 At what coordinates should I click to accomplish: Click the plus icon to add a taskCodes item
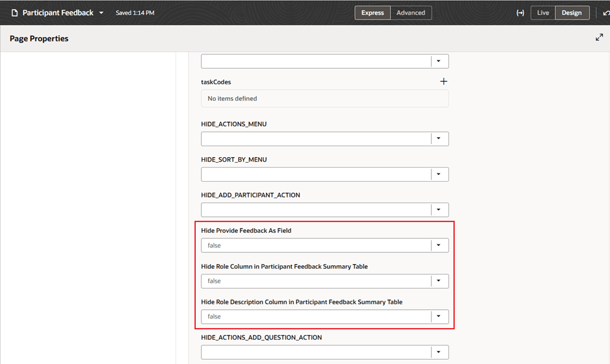tap(443, 80)
